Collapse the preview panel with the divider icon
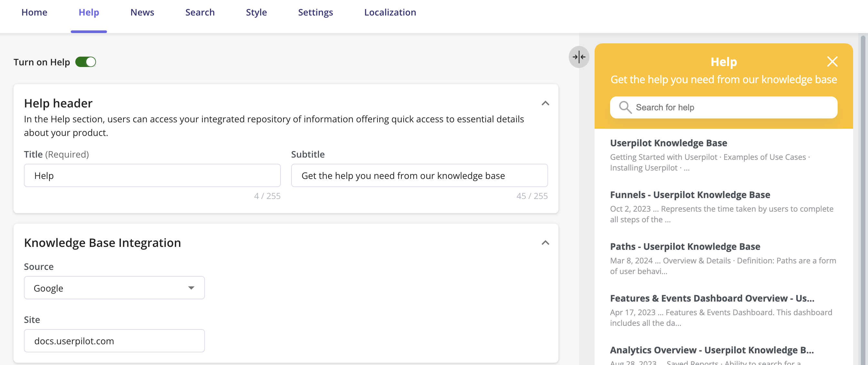Image resolution: width=868 pixels, height=365 pixels. point(579,57)
